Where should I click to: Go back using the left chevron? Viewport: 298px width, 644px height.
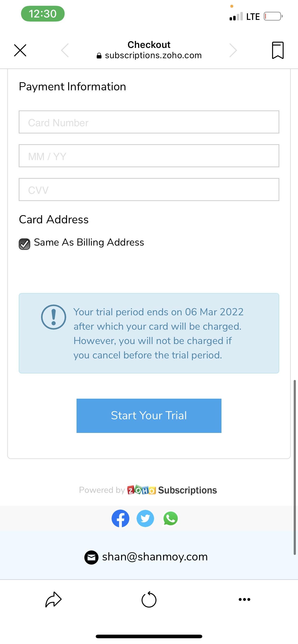click(65, 51)
